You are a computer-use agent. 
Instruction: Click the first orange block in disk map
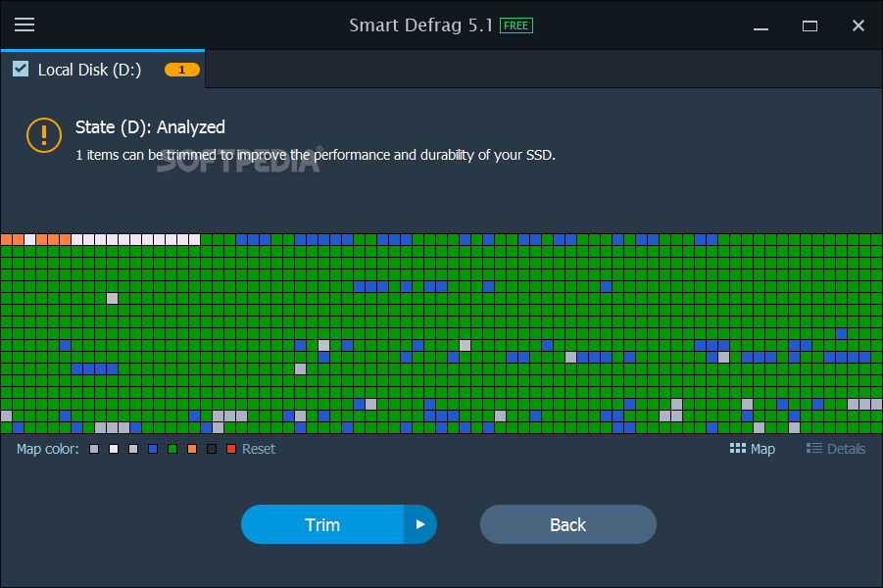tap(6, 239)
